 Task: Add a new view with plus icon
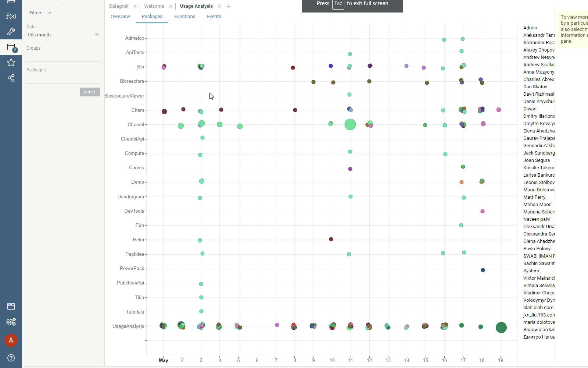tap(229, 6)
